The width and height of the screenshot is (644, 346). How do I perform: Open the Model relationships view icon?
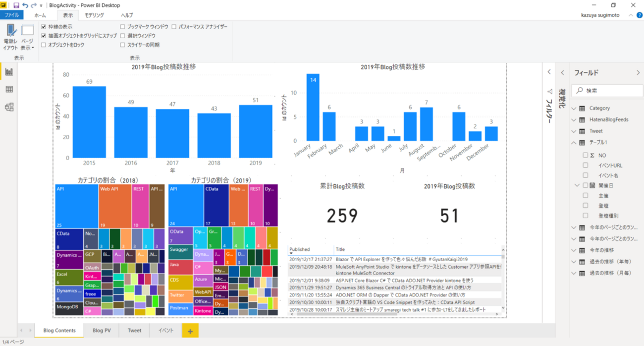click(9, 107)
